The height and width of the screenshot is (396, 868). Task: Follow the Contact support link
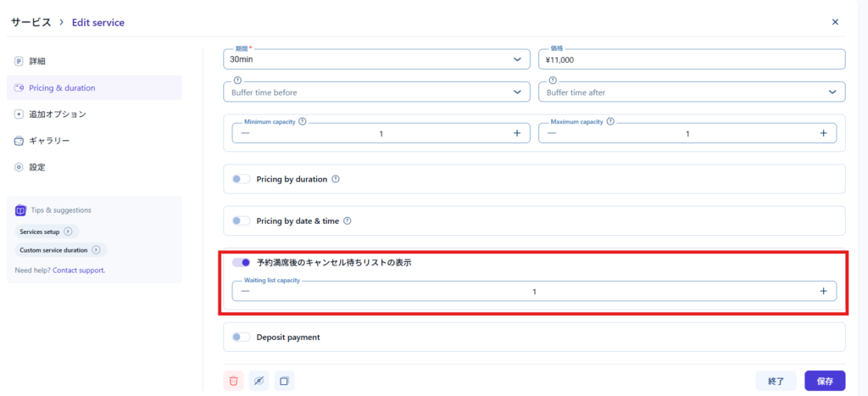[79, 271]
